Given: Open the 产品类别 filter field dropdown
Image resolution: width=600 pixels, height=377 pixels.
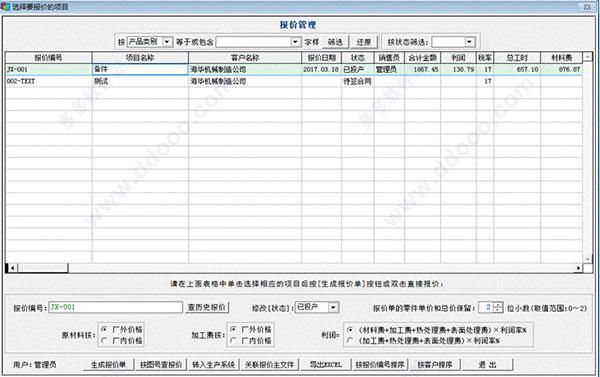Looking at the screenshot, I should coord(167,42).
